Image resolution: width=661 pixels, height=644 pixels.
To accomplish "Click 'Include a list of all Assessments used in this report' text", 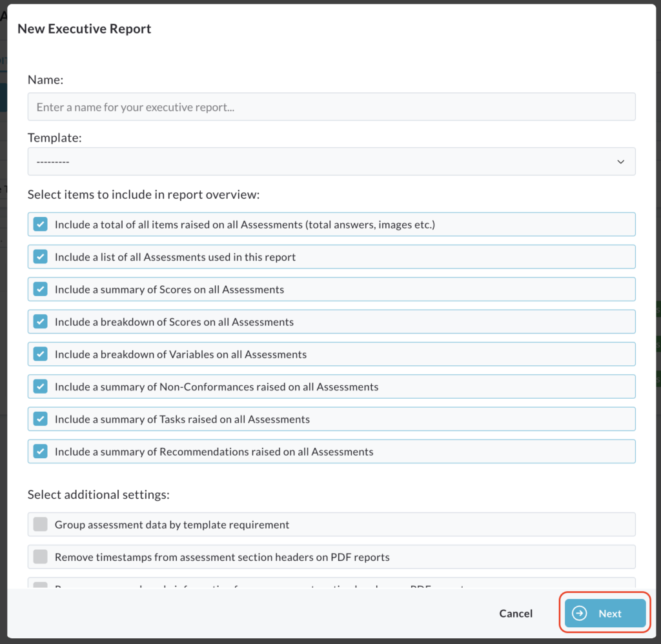I will point(175,257).
